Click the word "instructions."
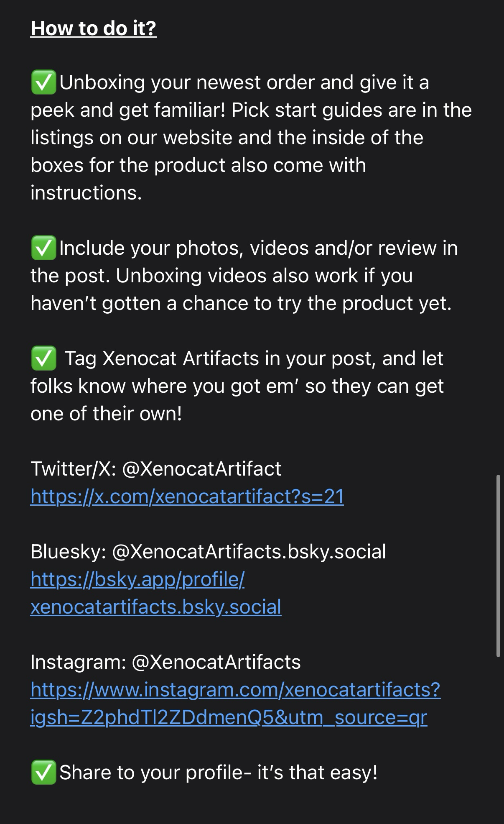 [87, 193]
